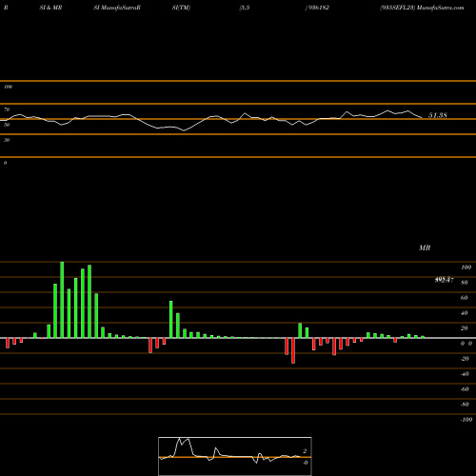Click the 936182 code in the header
The width and height of the screenshot is (476, 476).
tap(318, 8)
